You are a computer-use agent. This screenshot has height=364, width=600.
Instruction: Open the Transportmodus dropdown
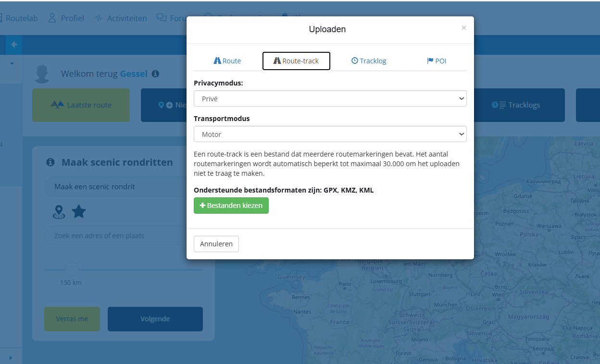click(x=330, y=134)
